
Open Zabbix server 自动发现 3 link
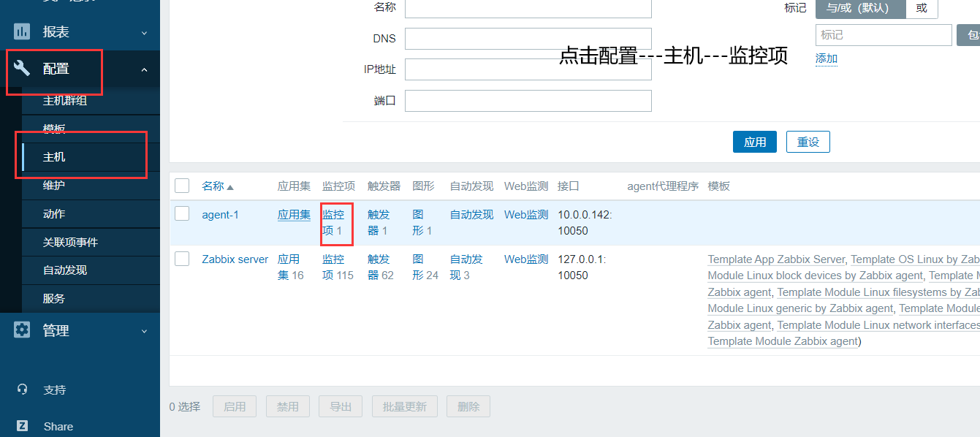[x=466, y=267]
